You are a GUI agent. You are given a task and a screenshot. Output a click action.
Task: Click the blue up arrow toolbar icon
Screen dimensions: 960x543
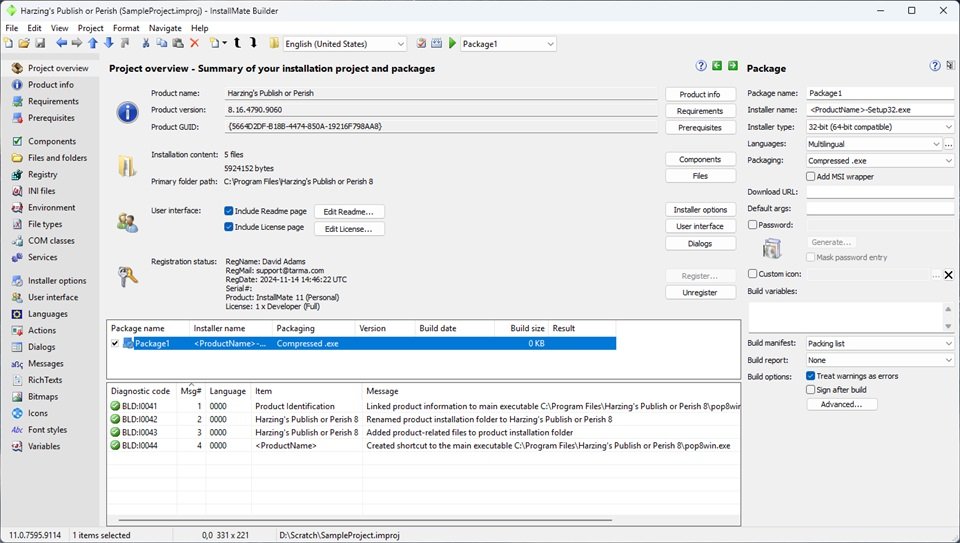pyautogui.click(x=93, y=43)
